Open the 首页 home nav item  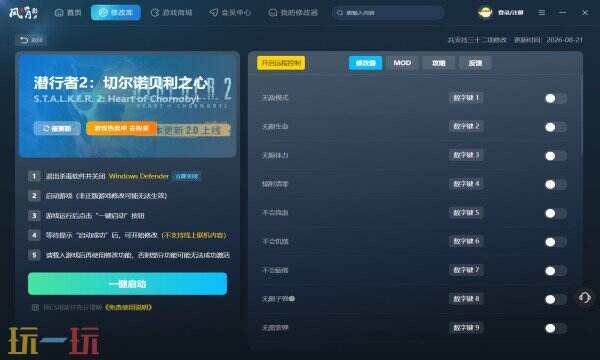68,13
